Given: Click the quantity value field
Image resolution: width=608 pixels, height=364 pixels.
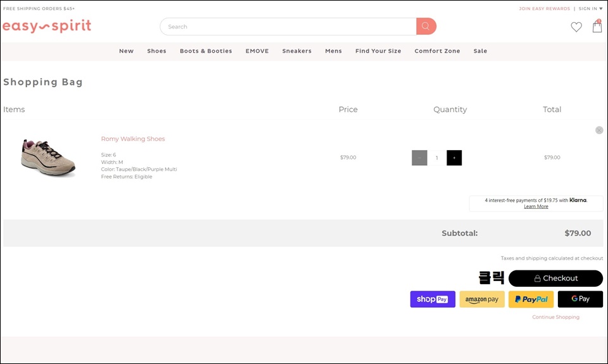Looking at the screenshot, I should (436, 158).
